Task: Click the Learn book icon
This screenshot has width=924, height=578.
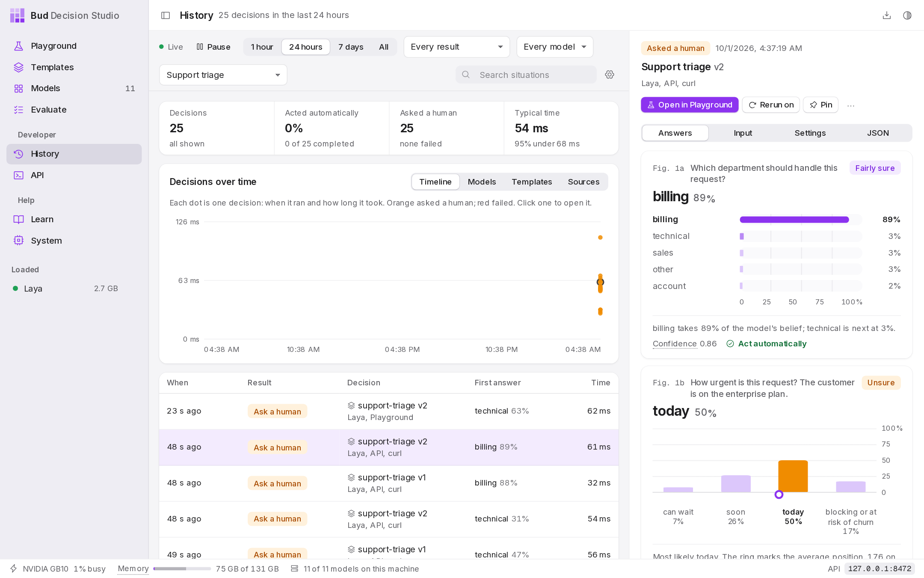Action: pyautogui.click(x=18, y=219)
